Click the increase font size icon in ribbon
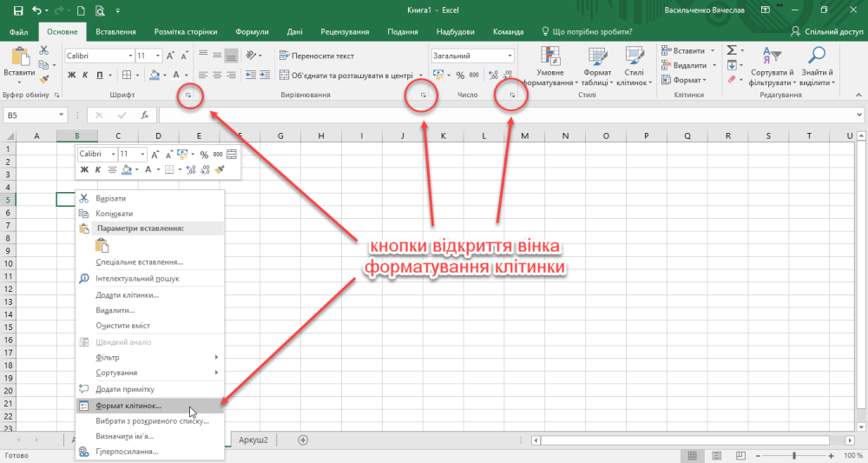The image size is (868, 463). click(170, 56)
